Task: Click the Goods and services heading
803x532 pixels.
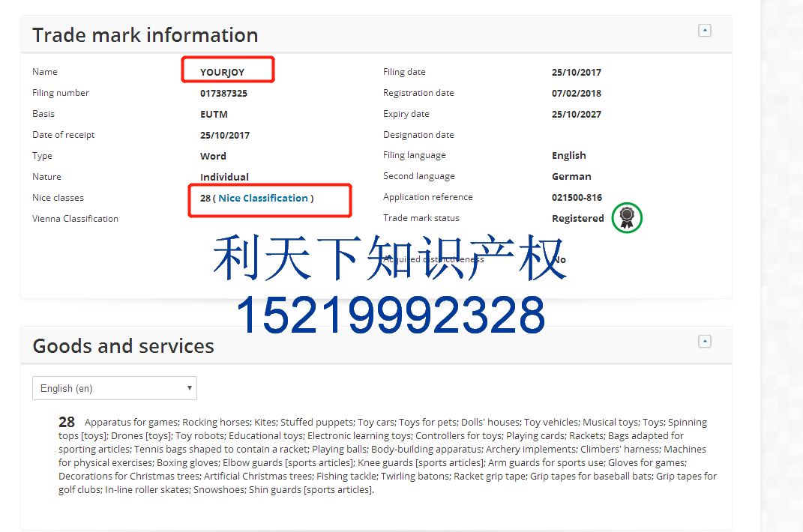Action: pos(124,346)
